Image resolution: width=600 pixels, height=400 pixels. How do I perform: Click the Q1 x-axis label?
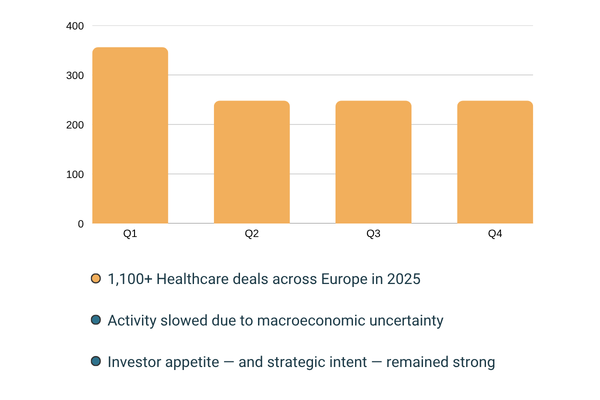click(x=130, y=234)
